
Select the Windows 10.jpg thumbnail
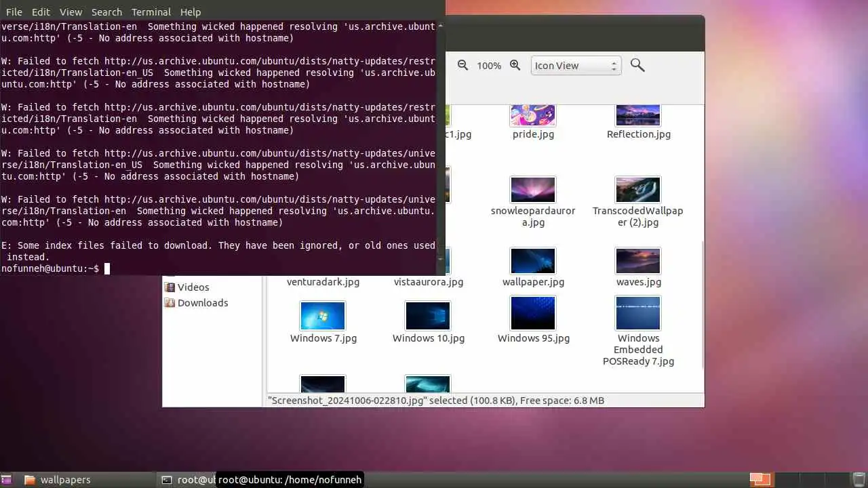click(x=428, y=316)
